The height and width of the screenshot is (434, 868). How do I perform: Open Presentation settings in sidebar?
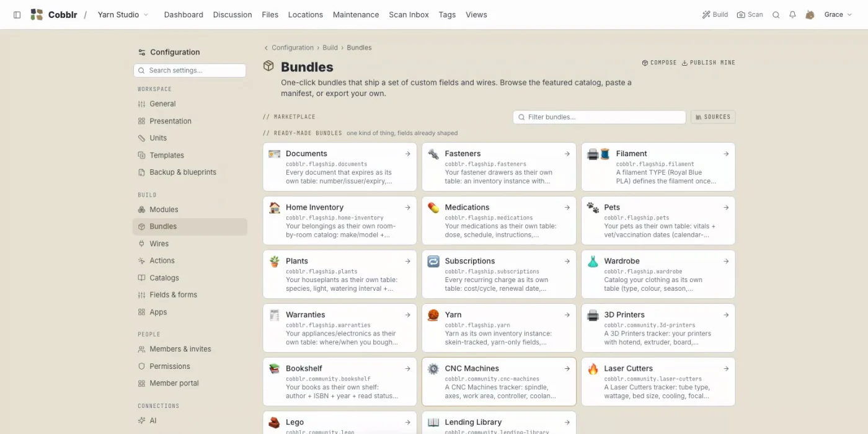click(190, 122)
